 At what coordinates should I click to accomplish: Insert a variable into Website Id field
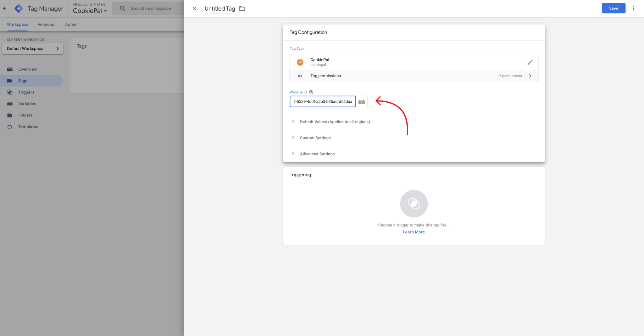pyautogui.click(x=362, y=101)
